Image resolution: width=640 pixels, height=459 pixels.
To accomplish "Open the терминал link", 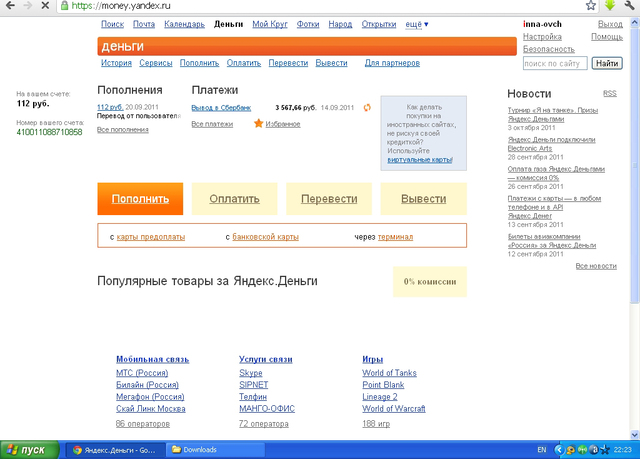I will coord(395,237).
